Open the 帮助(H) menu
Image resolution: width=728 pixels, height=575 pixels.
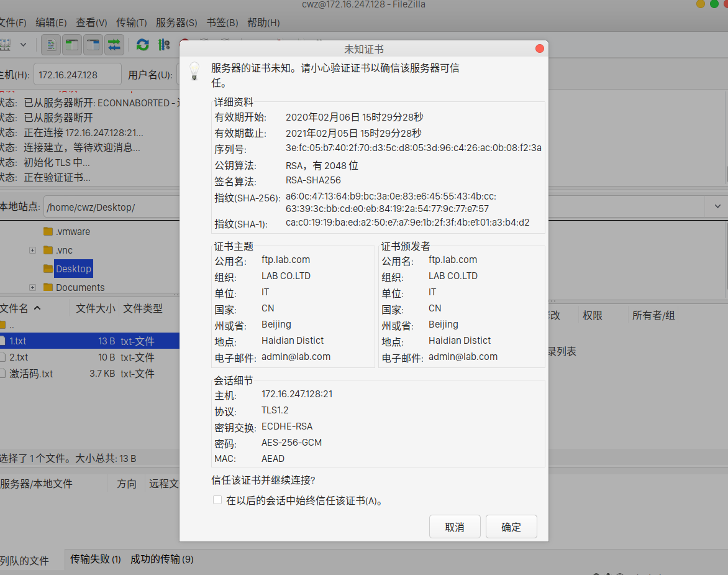point(263,23)
